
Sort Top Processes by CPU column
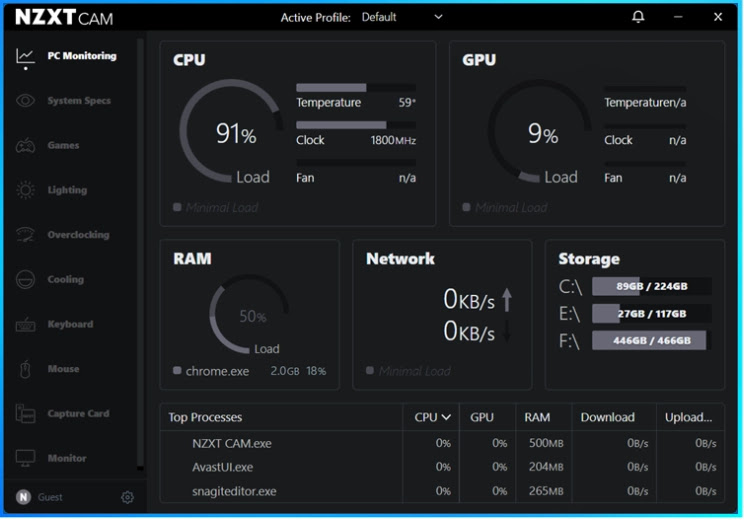[x=431, y=417]
